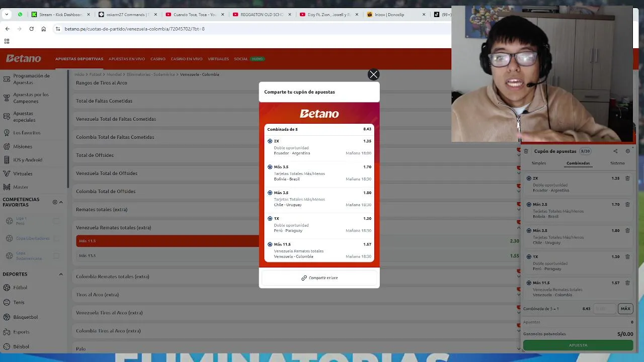
Task: Click the MÁX stake button
Action: pyautogui.click(x=625, y=309)
